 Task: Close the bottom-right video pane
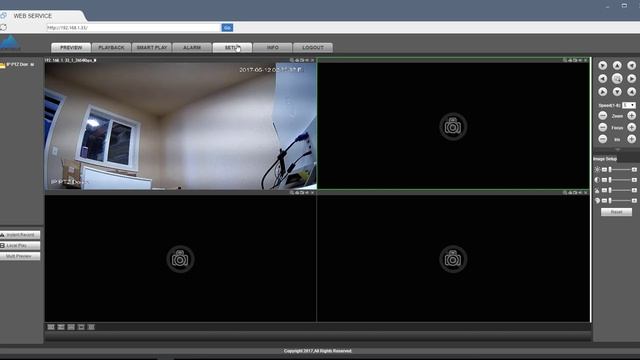tap(586, 193)
